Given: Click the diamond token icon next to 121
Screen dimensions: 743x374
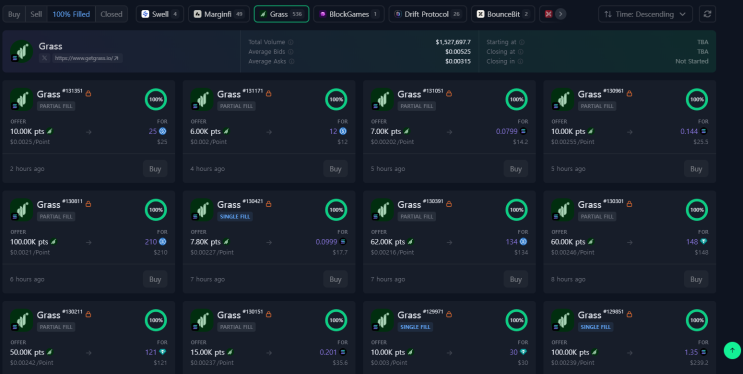Looking at the screenshot, I should pos(163,352).
